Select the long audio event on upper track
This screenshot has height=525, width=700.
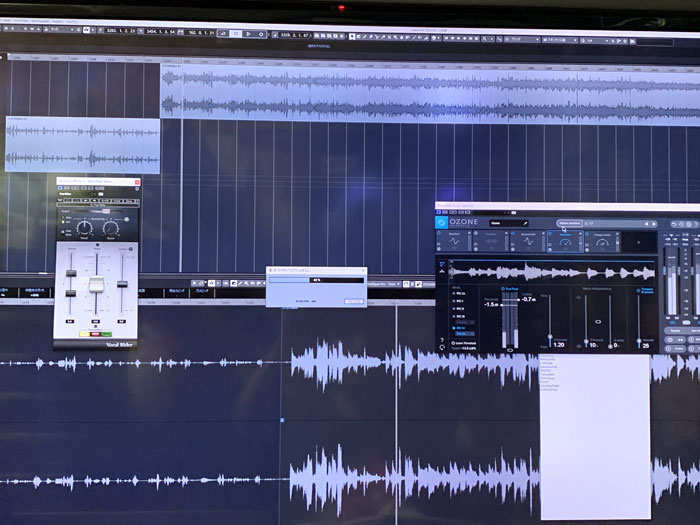coord(430,93)
